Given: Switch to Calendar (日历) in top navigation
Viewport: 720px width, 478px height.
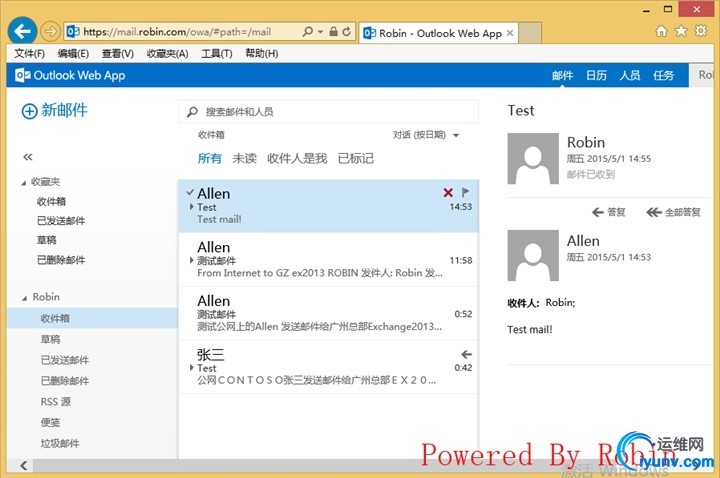Looking at the screenshot, I should click(596, 75).
